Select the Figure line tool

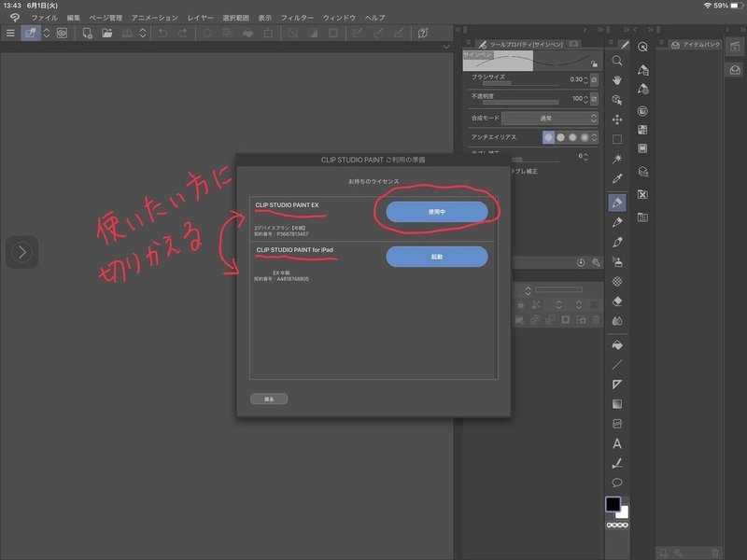pos(617,365)
